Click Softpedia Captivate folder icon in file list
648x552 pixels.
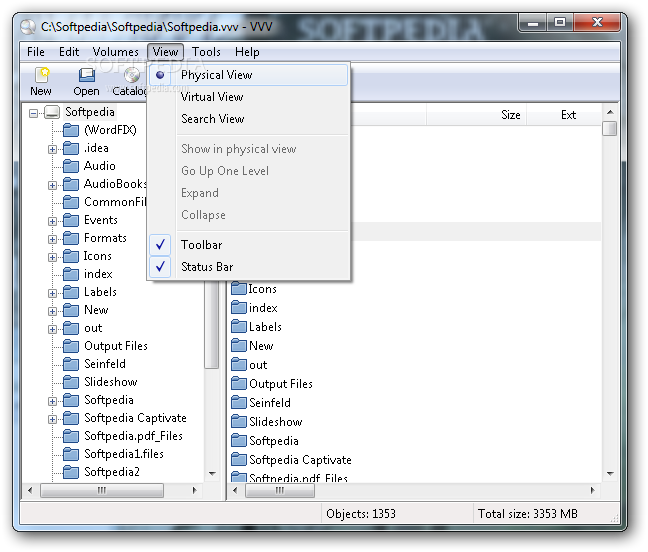(239, 459)
